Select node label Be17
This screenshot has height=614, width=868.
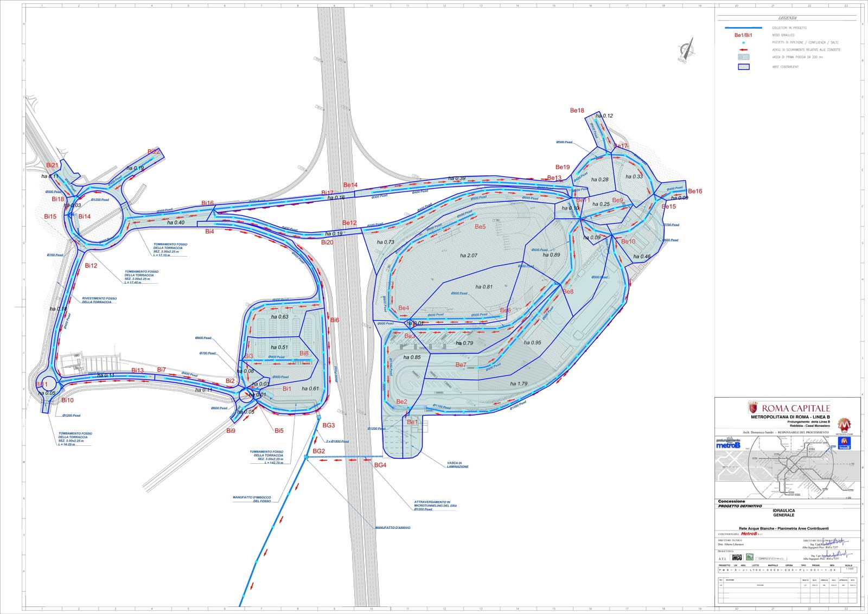(x=620, y=146)
